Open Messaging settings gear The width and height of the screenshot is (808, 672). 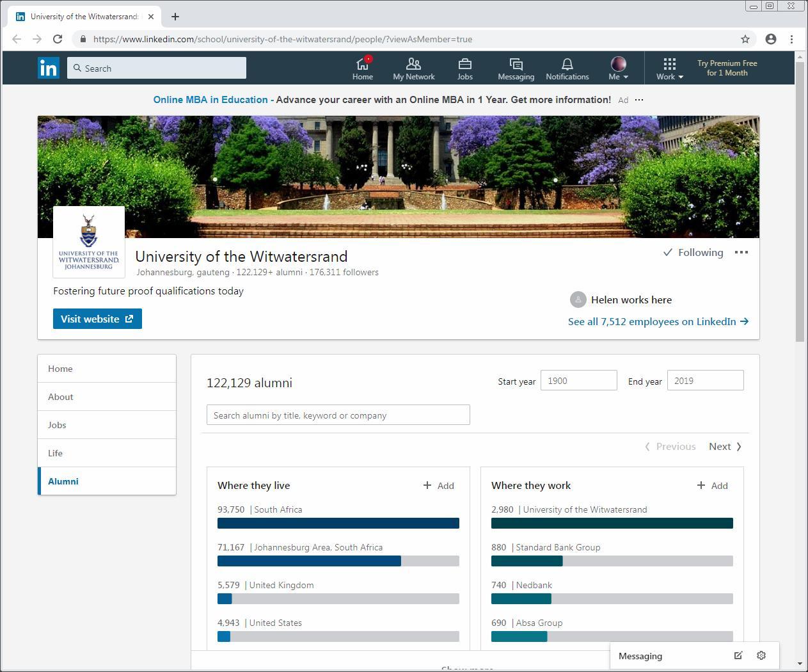tap(761, 655)
